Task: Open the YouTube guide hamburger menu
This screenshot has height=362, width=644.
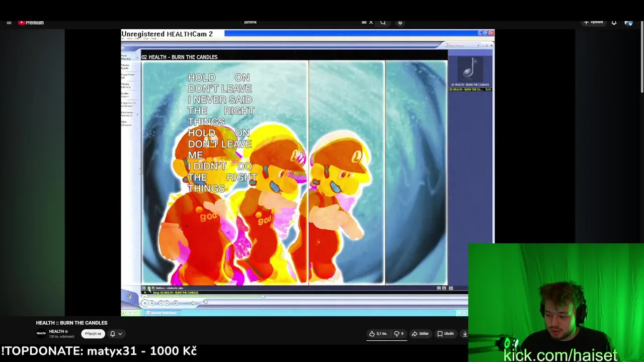Action: click(x=9, y=23)
